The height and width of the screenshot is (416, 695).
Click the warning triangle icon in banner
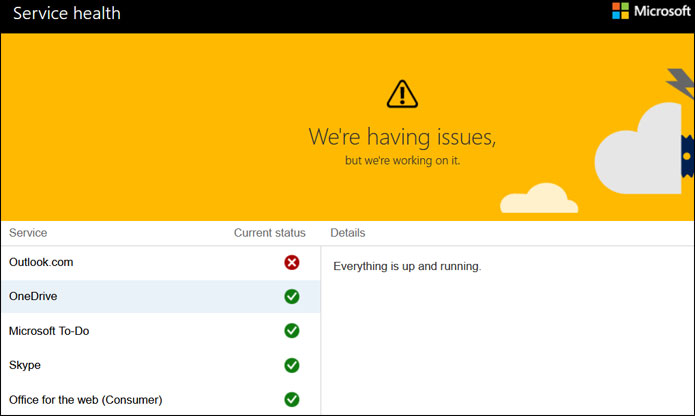402,94
